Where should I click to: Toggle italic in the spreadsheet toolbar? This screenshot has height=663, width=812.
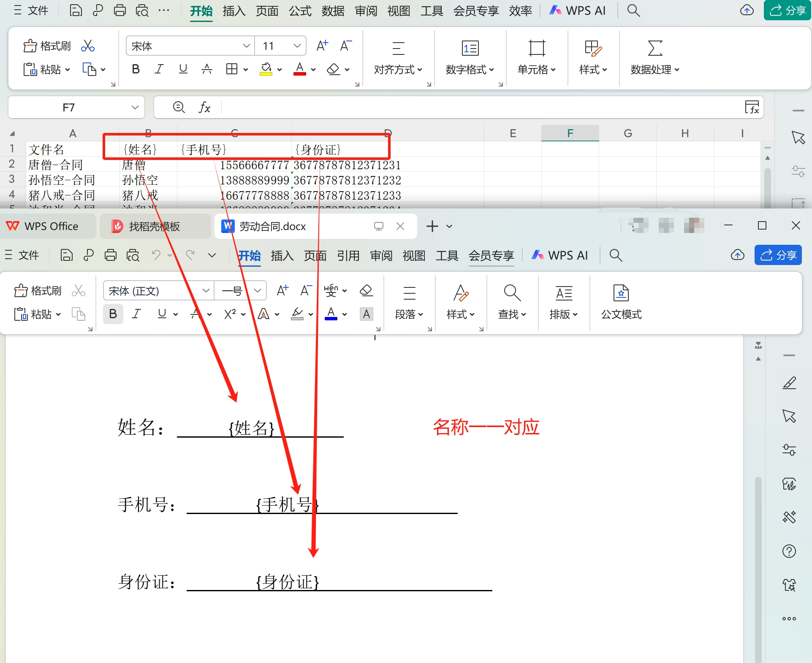pyautogui.click(x=159, y=69)
